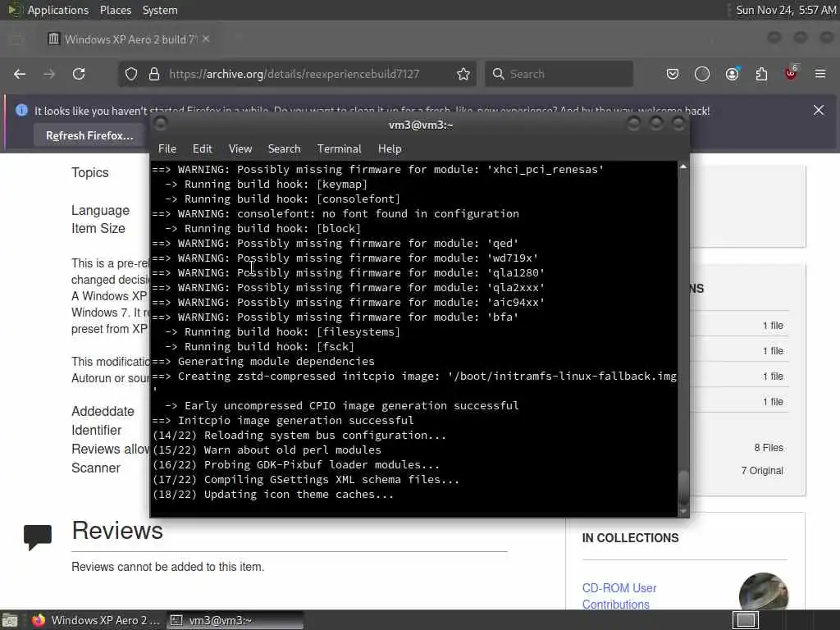The width and height of the screenshot is (840, 630).
Task: Open the tracking protection shield icon
Action: pos(131,74)
